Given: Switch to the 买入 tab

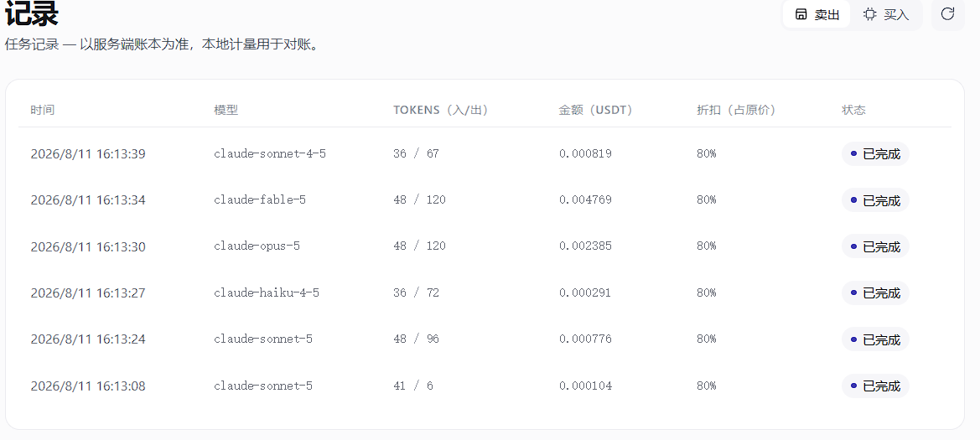Looking at the screenshot, I should [885, 14].
